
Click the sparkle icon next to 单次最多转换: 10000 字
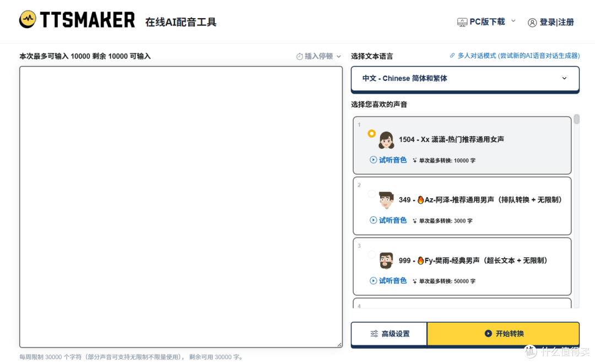click(414, 160)
